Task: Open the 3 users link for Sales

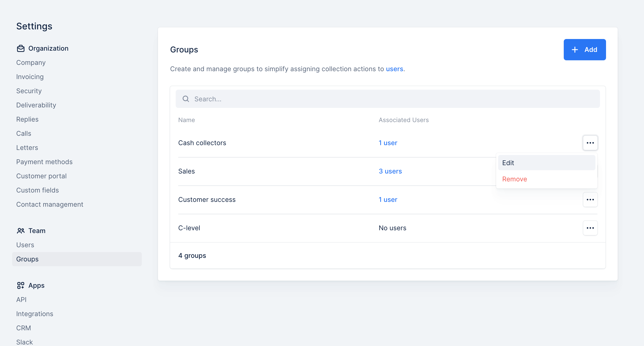Action: pyautogui.click(x=390, y=171)
